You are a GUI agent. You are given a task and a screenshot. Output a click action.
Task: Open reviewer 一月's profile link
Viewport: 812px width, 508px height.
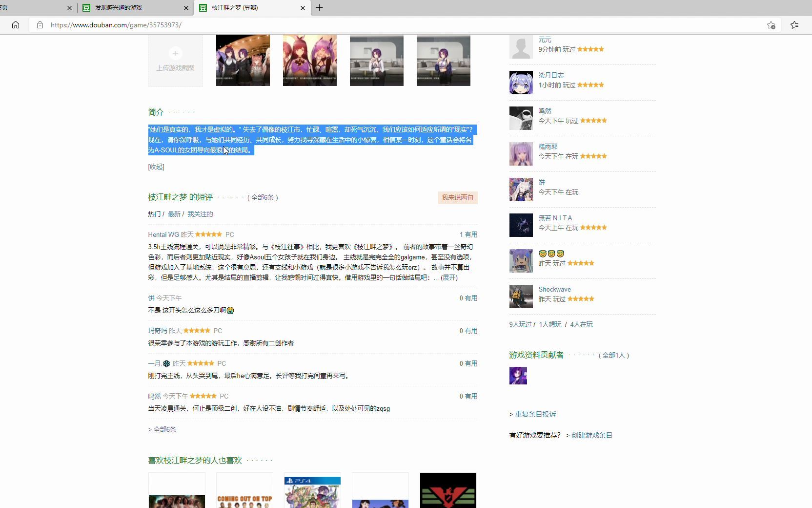coord(159,363)
